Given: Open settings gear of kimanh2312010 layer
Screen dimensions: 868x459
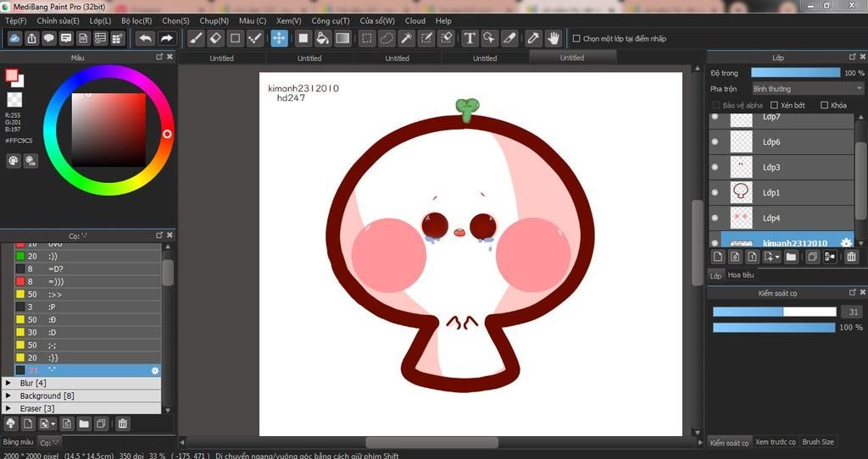Looking at the screenshot, I should (846, 243).
